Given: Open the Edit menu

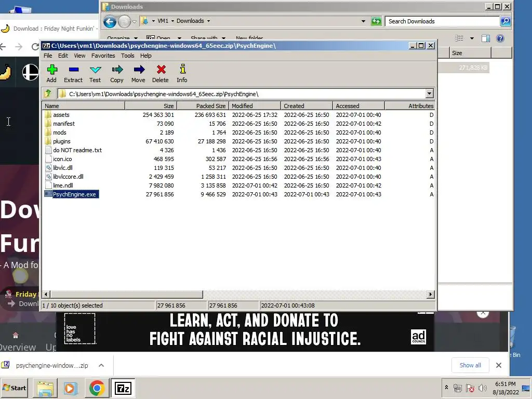Looking at the screenshot, I should 63,56.
